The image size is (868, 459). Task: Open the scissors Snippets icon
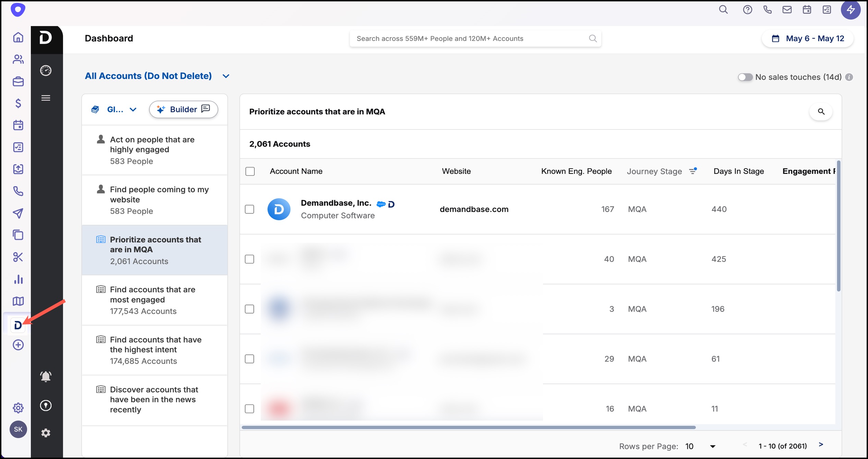click(18, 257)
